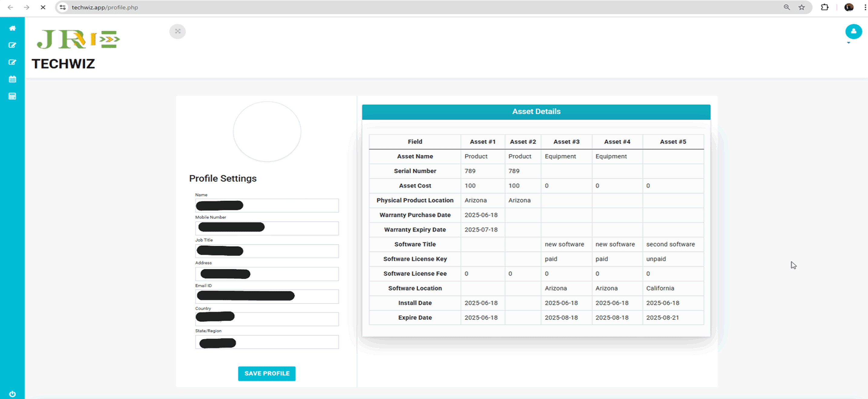The width and height of the screenshot is (868, 399).
Task: Click the Asset #2 column header
Action: (523, 142)
